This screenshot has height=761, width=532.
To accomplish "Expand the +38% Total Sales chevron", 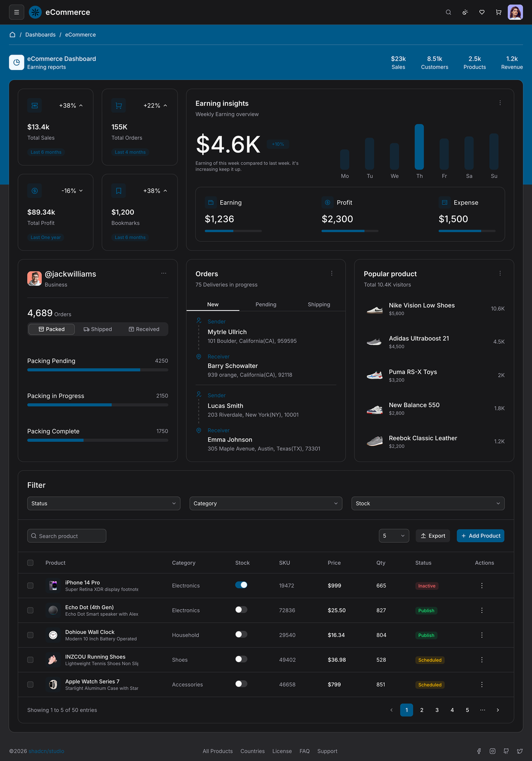I will (x=81, y=106).
